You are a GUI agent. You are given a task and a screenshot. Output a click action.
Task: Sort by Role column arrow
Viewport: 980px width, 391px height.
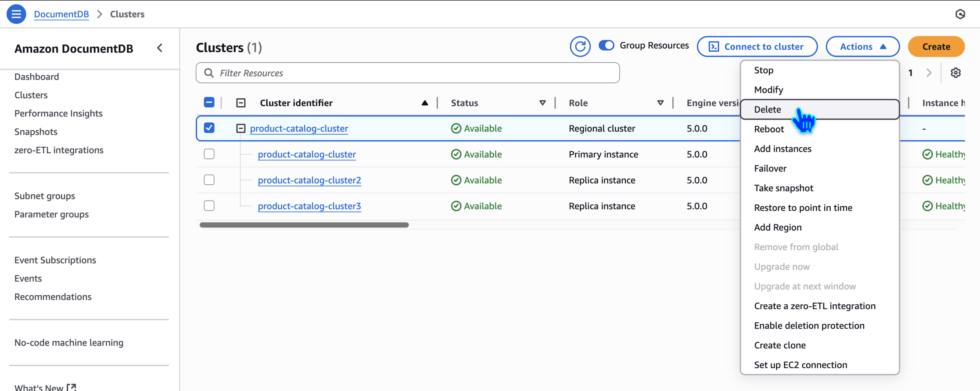click(x=661, y=103)
